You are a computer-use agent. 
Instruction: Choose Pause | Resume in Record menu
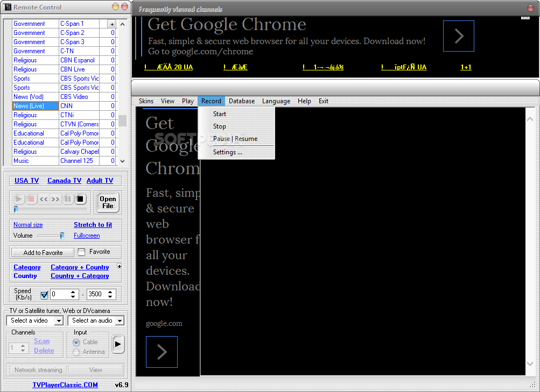click(236, 139)
